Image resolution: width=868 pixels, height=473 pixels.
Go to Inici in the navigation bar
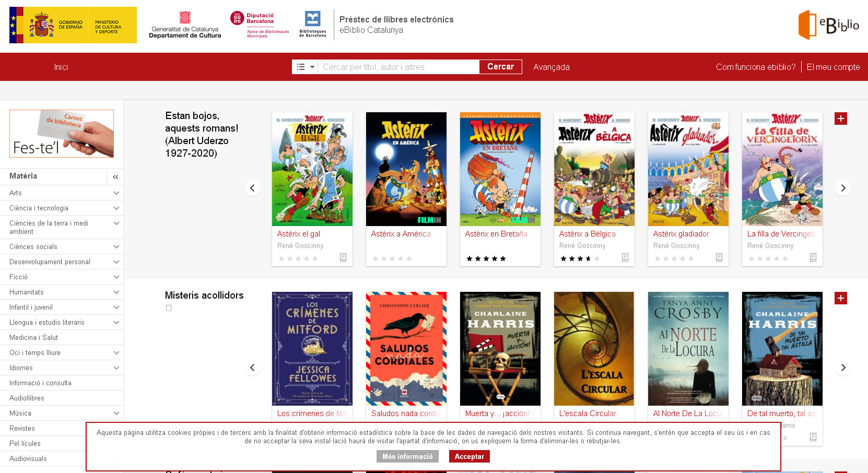61,67
